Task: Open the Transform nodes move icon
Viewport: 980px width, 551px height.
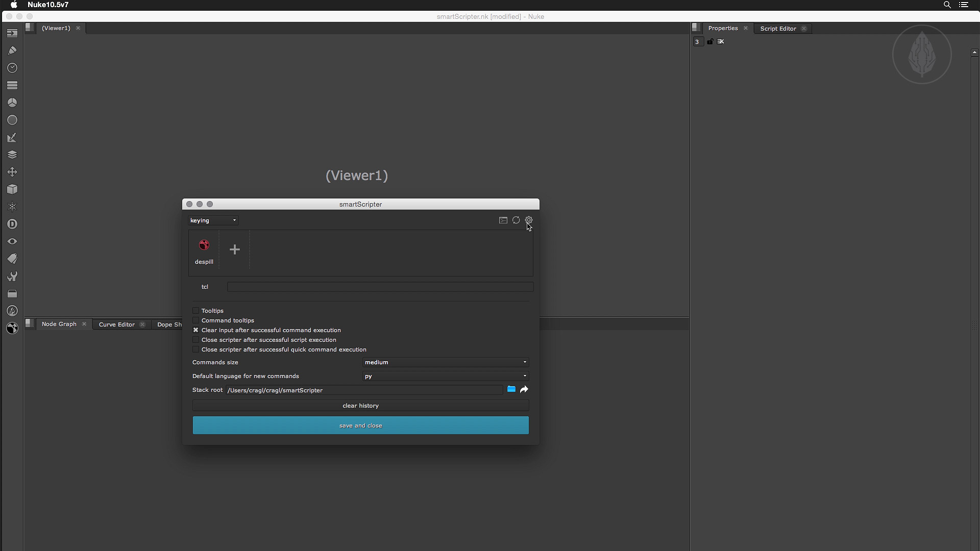Action: (12, 172)
